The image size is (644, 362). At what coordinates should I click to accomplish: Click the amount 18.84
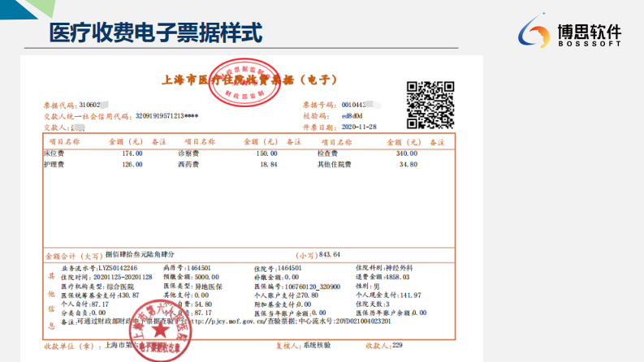click(x=269, y=165)
